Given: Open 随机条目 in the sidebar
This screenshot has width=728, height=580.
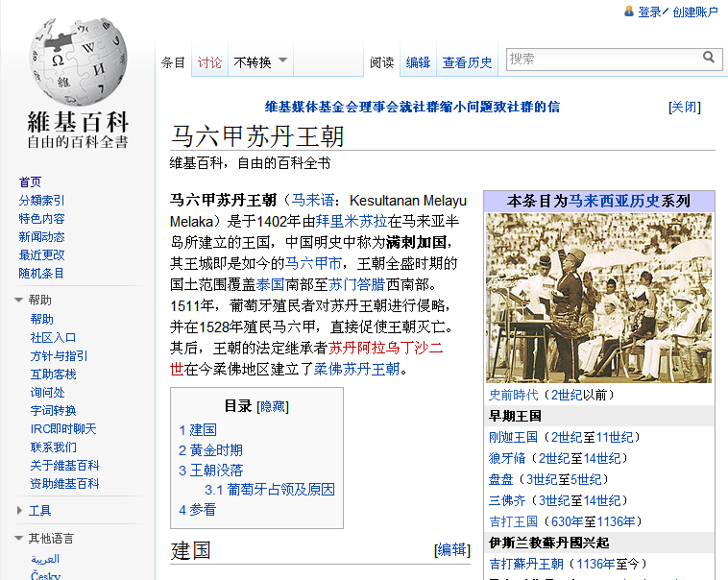Looking at the screenshot, I should 41,274.
